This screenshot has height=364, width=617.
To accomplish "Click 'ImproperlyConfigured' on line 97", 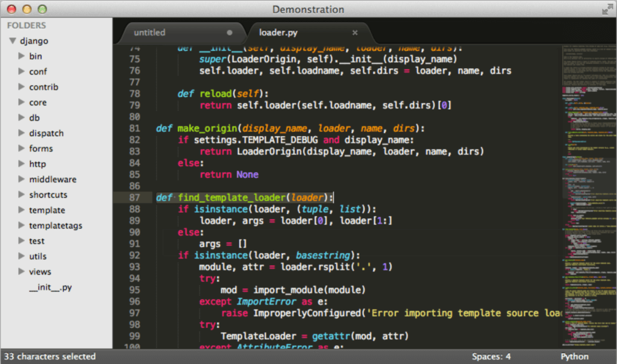I will [307, 313].
